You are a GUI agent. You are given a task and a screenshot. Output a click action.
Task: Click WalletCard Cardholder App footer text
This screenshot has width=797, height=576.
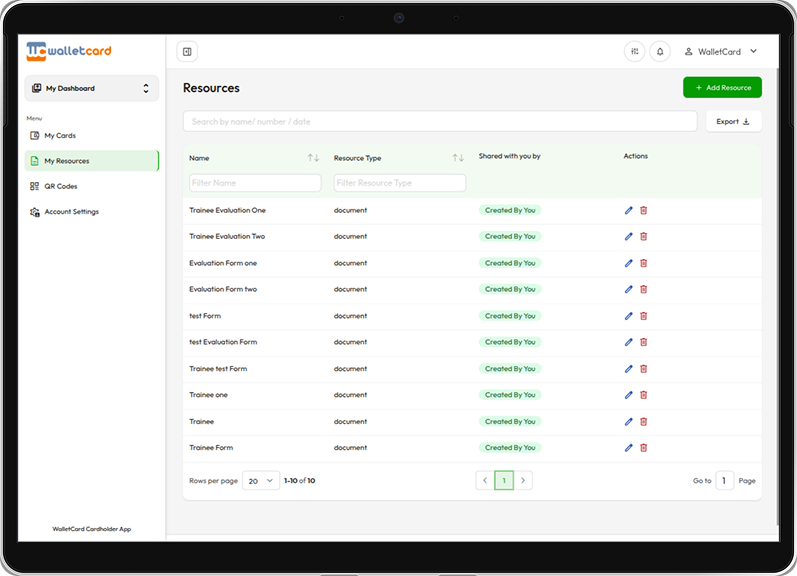(91, 529)
